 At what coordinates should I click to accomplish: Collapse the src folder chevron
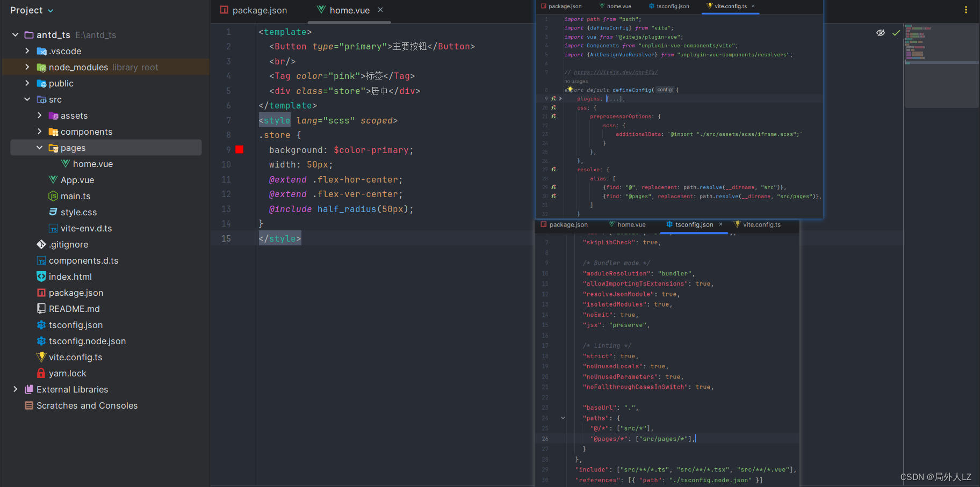27,99
